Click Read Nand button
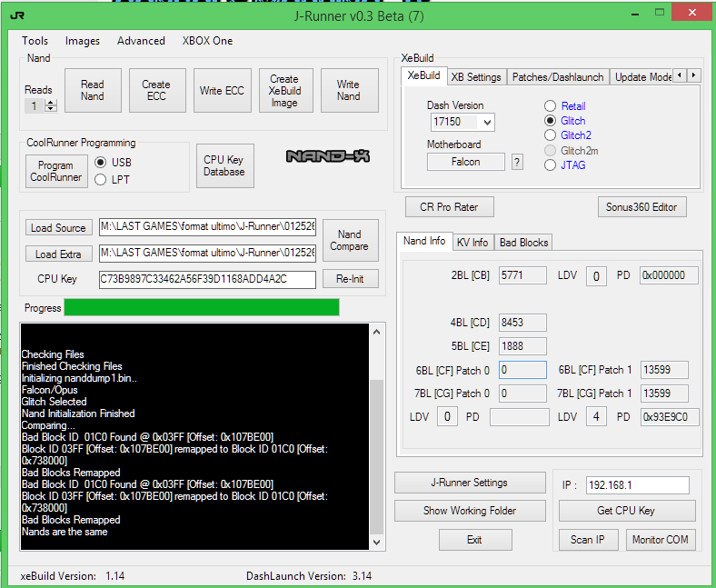 coord(93,91)
